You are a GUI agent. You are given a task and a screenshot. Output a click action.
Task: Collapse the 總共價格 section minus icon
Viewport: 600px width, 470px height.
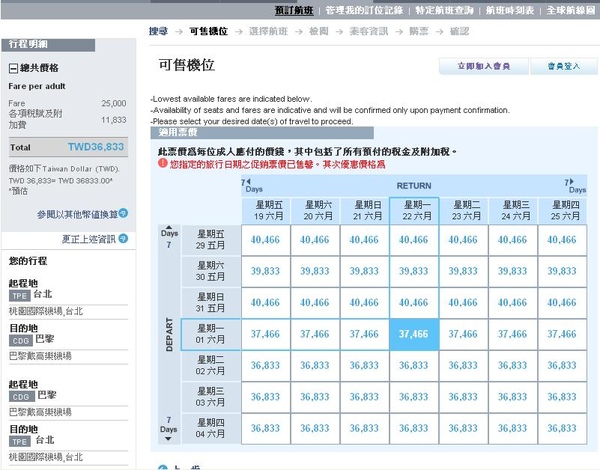(13, 69)
